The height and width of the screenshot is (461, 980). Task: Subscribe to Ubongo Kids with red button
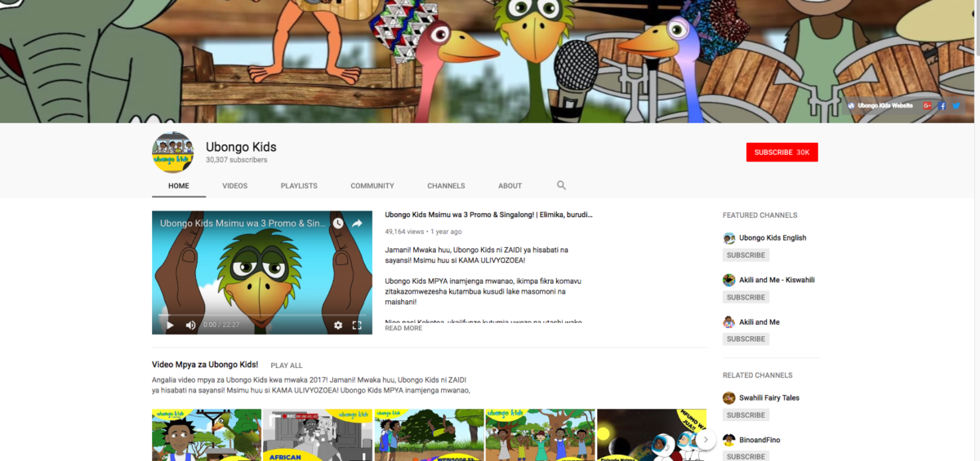[782, 153]
